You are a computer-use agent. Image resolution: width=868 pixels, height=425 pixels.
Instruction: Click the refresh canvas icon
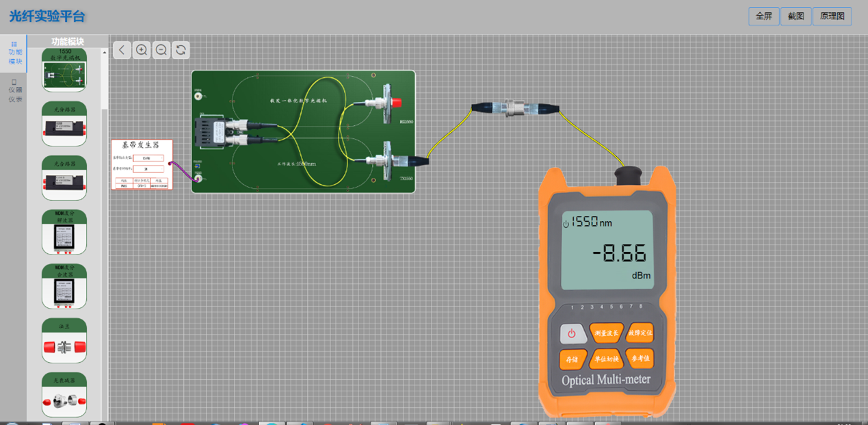click(181, 49)
